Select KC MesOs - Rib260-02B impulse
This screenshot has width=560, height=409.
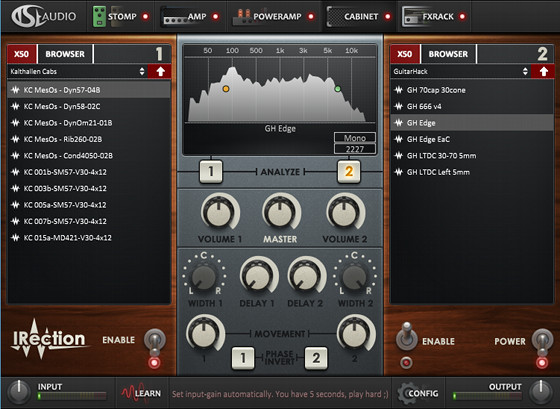[x=89, y=139]
